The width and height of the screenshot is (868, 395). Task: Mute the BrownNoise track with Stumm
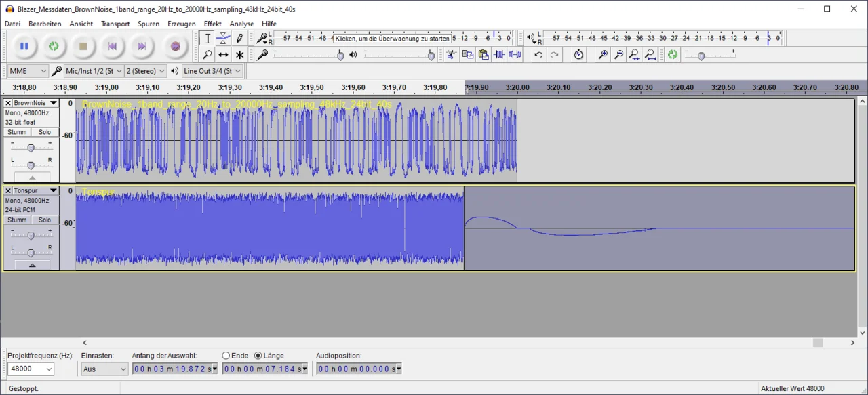pyautogui.click(x=17, y=133)
